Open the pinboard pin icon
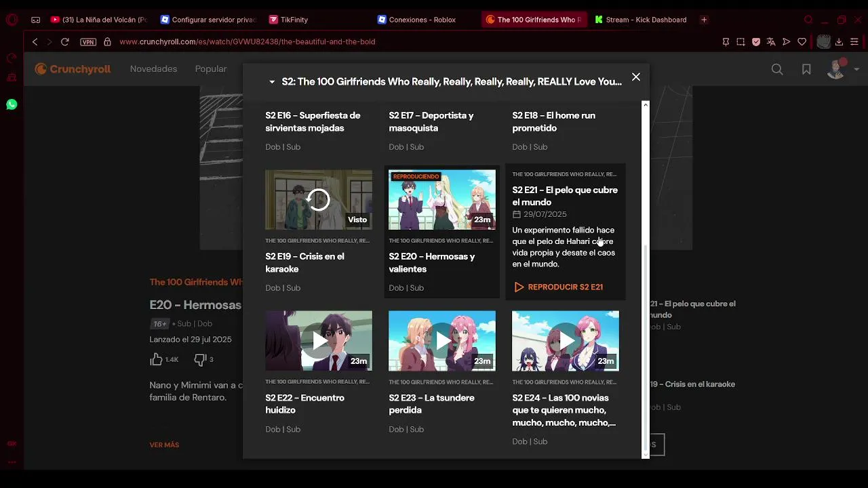 [x=726, y=42]
